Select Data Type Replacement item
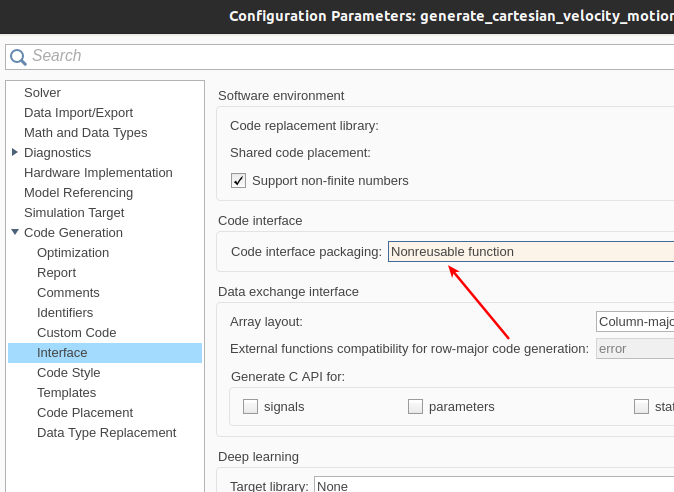Viewport: 674px width, 492px height. tap(106, 432)
